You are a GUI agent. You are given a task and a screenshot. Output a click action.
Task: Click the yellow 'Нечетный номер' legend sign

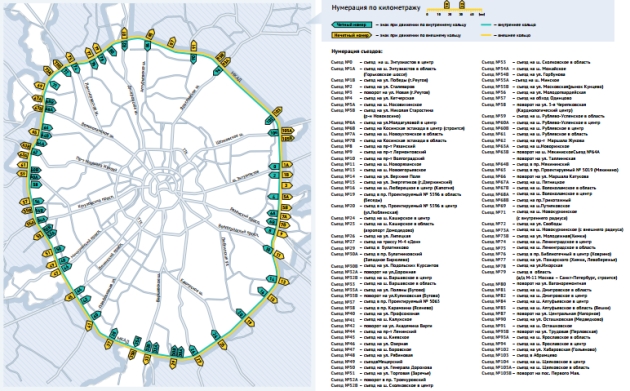(352, 35)
